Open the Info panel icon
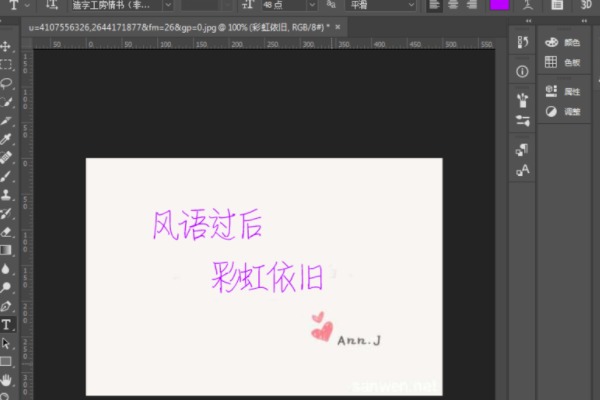Image resolution: width=600 pixels, height=400 pixels. (x=522, y=72)
